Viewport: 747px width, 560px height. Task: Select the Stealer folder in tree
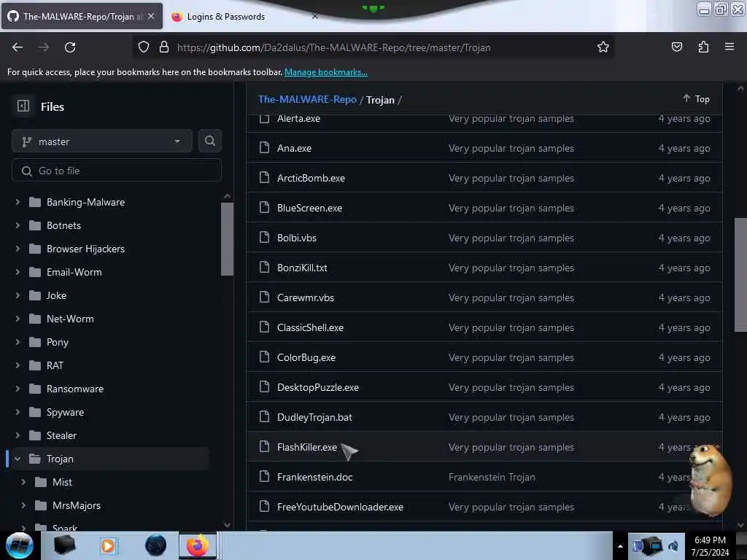click(61, 435)
